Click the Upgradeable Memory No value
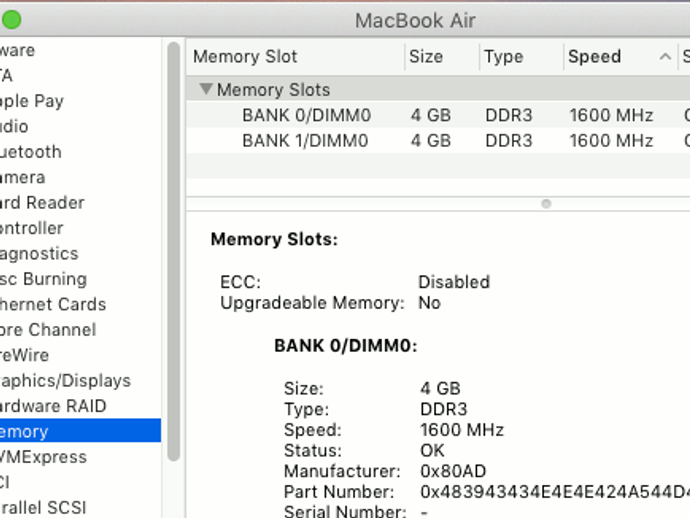 coord(429,303)
